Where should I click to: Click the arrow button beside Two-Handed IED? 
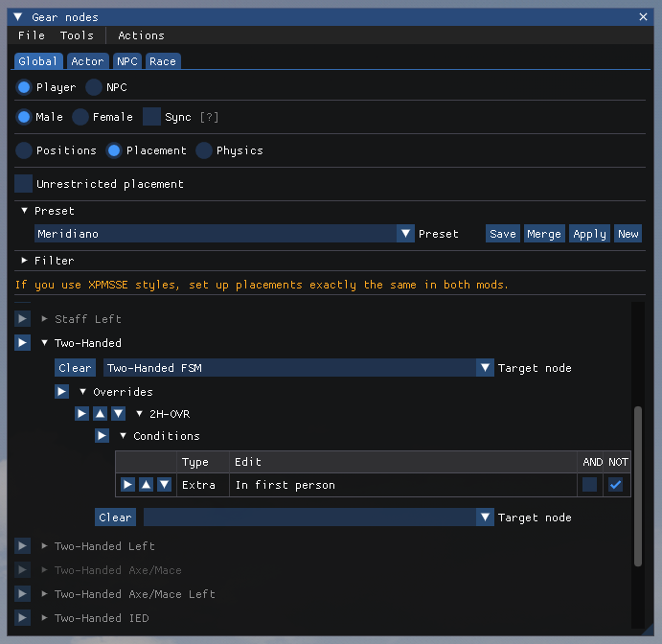point(23,618)
